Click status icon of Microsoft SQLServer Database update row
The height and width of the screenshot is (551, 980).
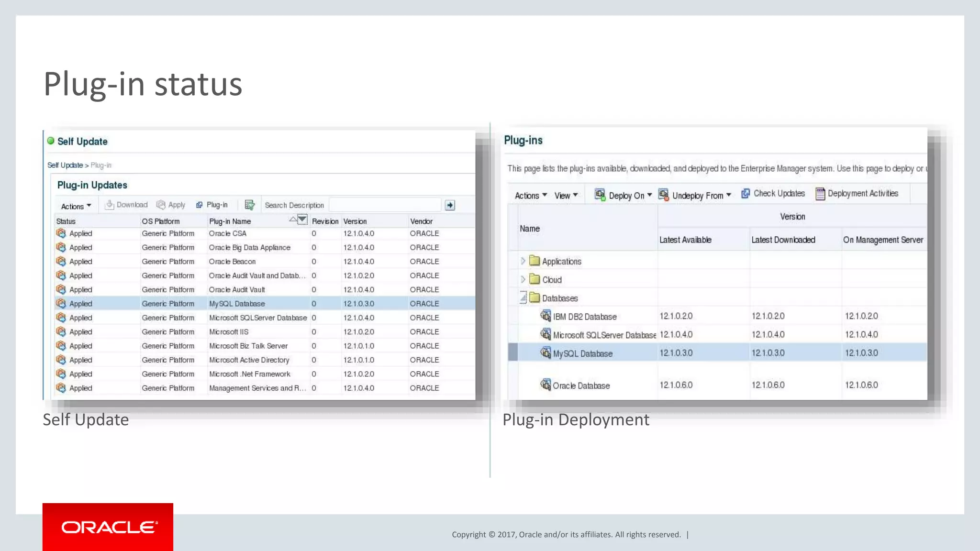(x=61, y=317)
